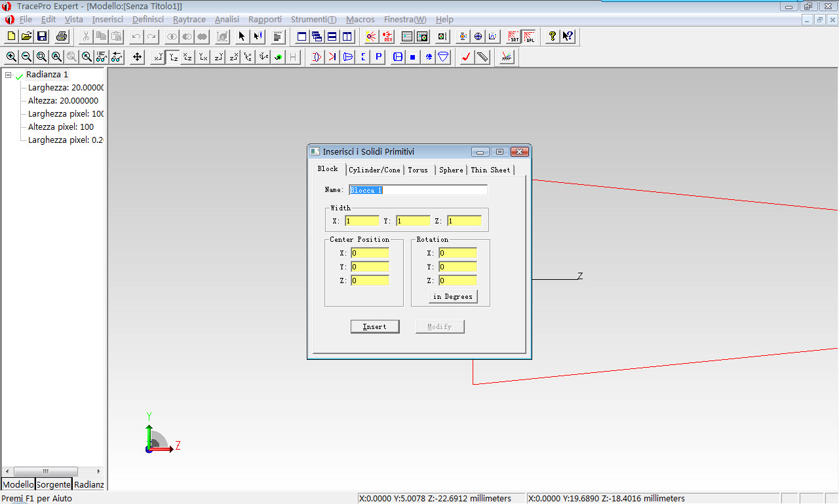Viewport: 839px width, 504px height.
Task: Click the Width Z input field
Action: 465,221
